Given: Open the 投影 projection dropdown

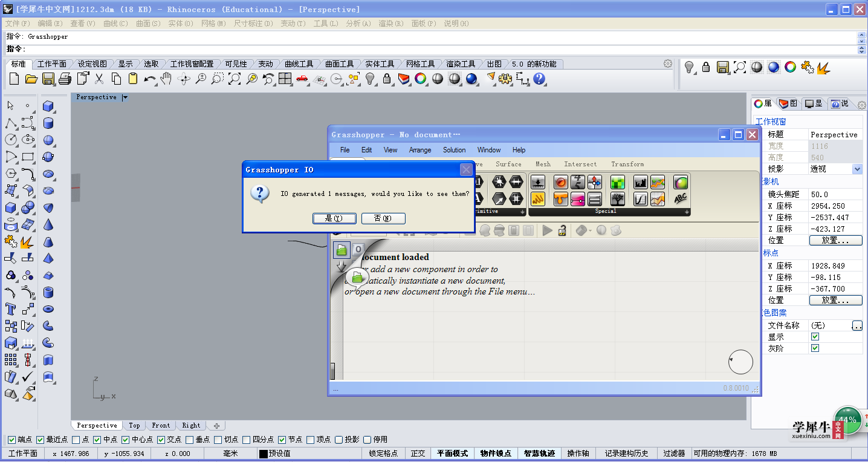Looking at the screenshot, I should (x=857, y=169).
